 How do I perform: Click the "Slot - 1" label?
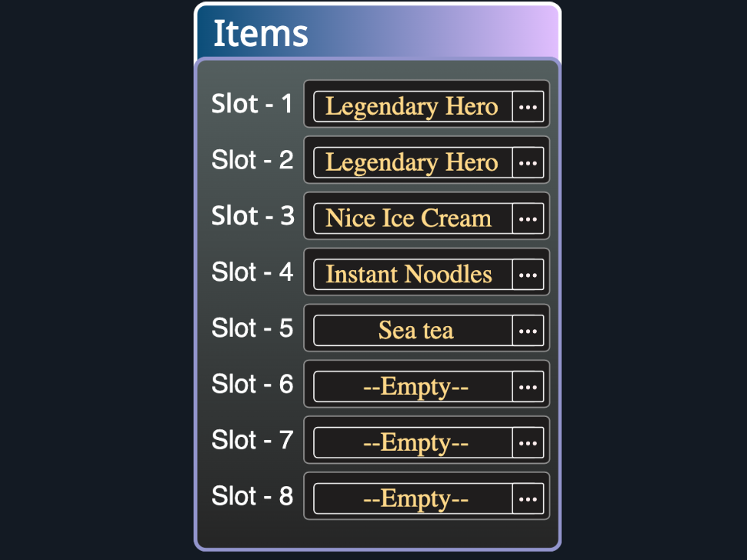[252, 104]
